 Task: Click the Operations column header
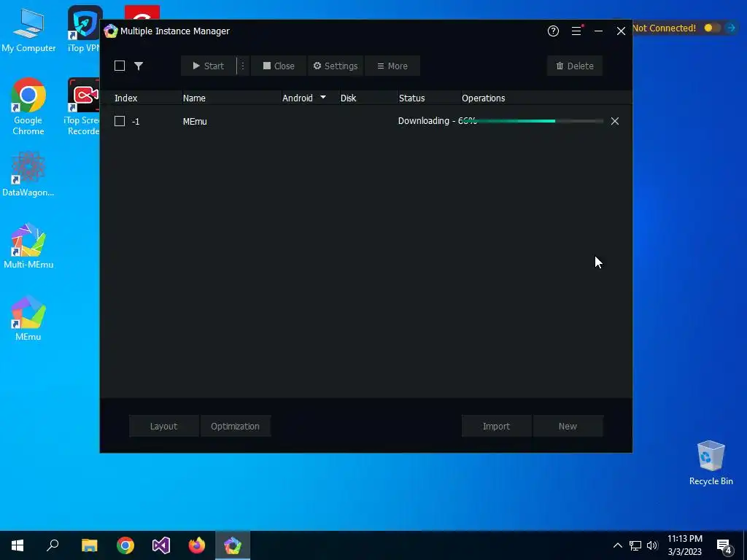(483, 98)
